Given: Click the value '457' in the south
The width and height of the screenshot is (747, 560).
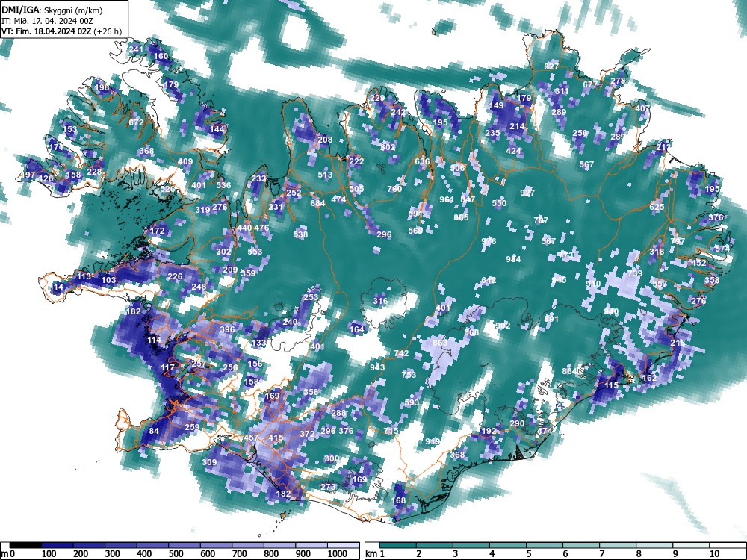Looking at the screenshot, I should point(251,438).
